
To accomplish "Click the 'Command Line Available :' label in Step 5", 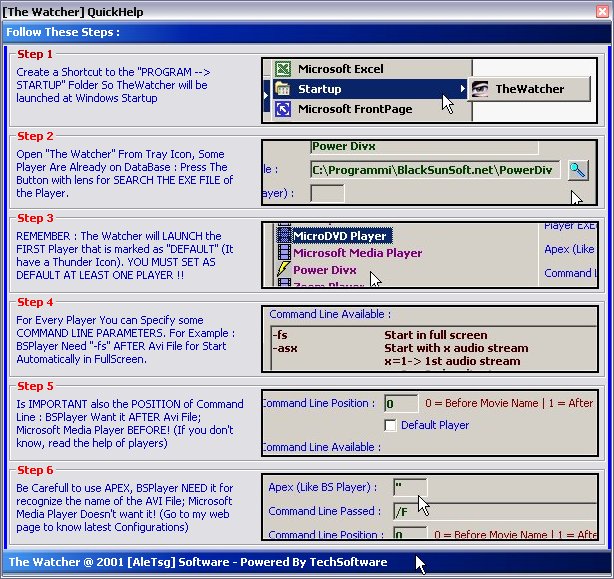I will (x=321, y=447).
